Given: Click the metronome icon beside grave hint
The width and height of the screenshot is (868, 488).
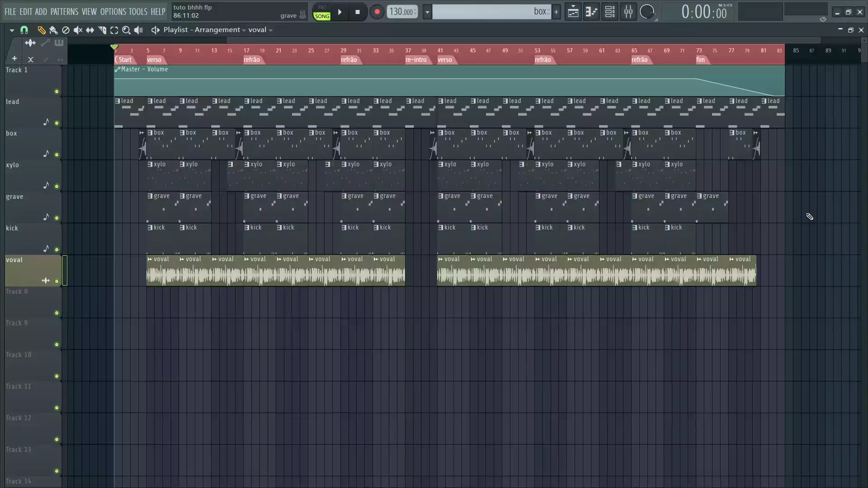Looking at the screenshot, I should pyautogui.click(x=303, y=15).
